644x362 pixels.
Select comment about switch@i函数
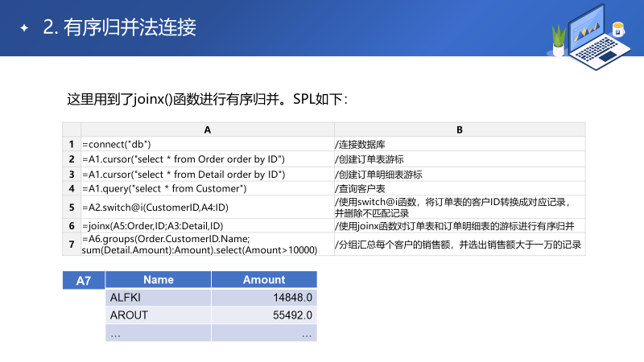pos(460,207)
